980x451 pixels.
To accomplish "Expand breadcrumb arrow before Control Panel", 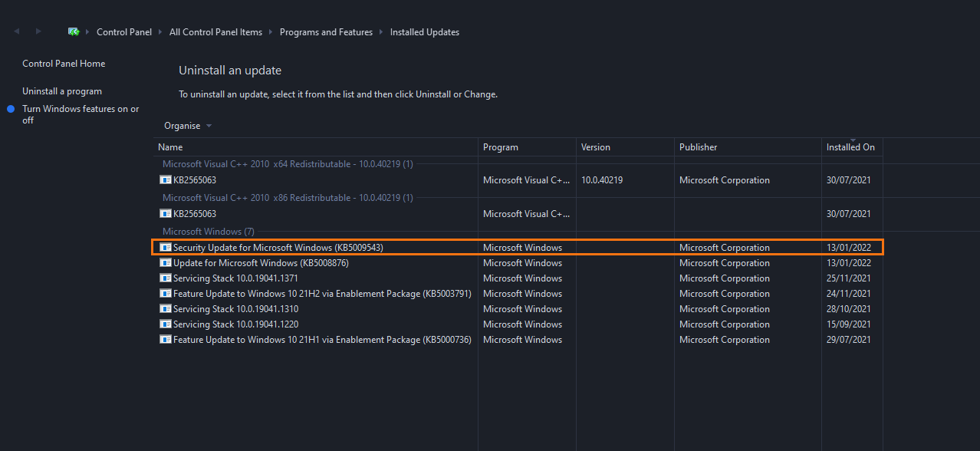I will pos(87,32).
